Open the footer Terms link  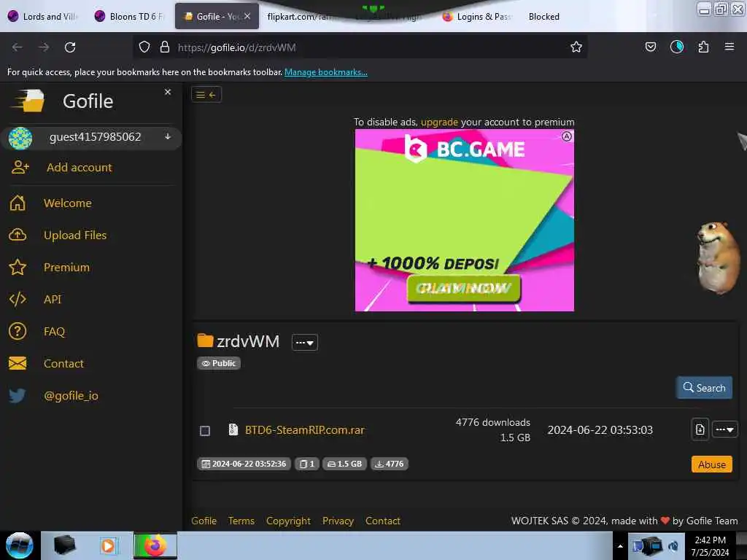click(241, 521)
